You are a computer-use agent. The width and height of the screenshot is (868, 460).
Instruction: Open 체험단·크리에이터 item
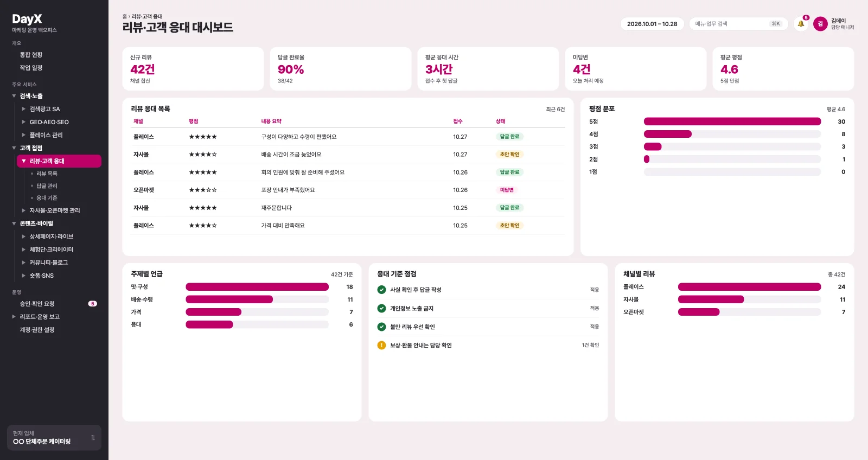52,250
